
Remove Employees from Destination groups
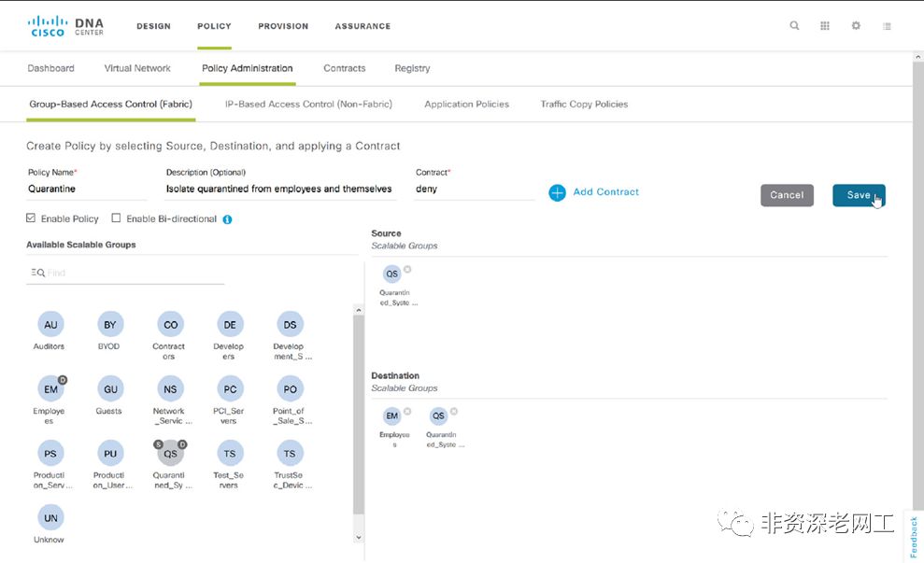point(407,412)
